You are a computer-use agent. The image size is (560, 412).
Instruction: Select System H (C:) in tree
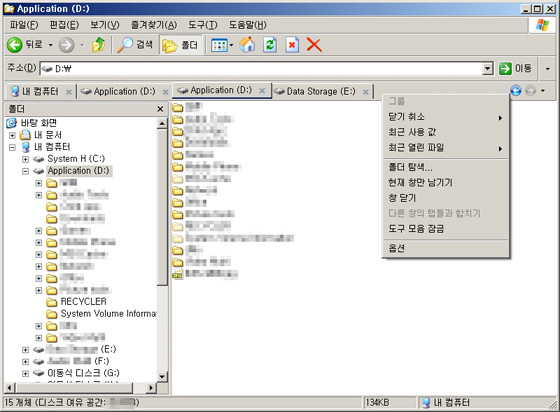[x=76, y=159]
